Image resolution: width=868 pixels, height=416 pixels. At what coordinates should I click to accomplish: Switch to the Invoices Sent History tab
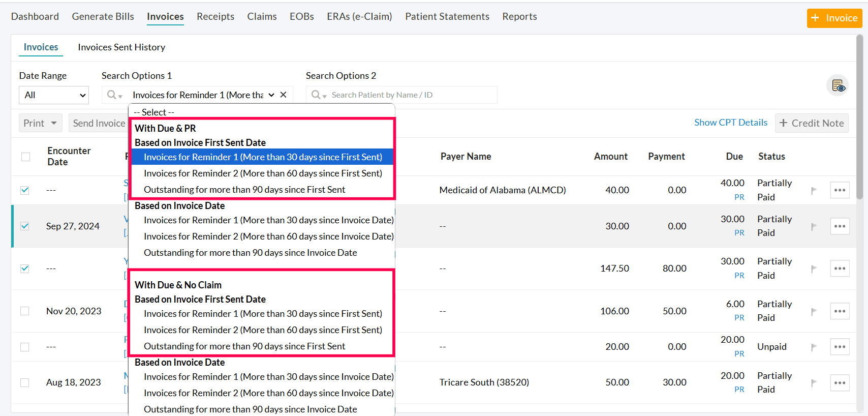121,47
